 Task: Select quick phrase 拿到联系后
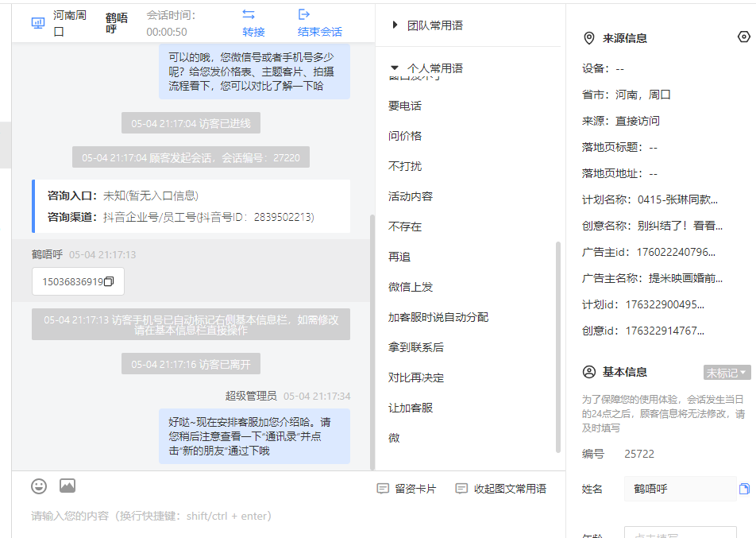415,347
